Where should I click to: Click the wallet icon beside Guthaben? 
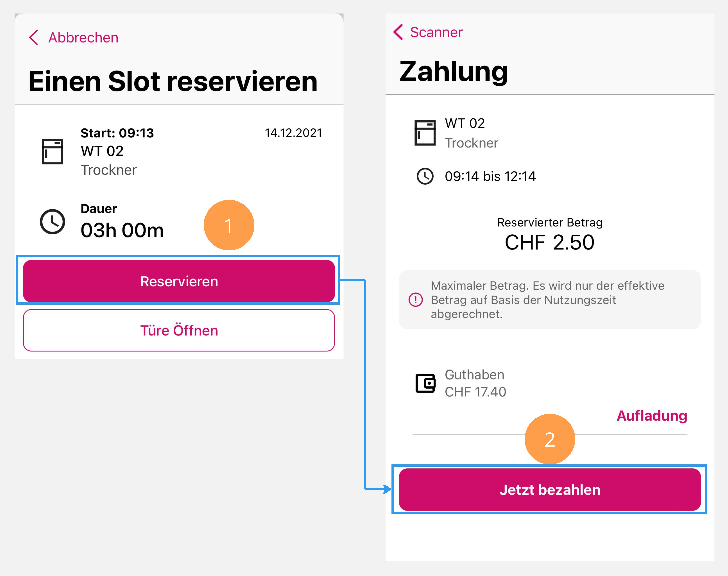pyautogui.click(x=425, y=383)
